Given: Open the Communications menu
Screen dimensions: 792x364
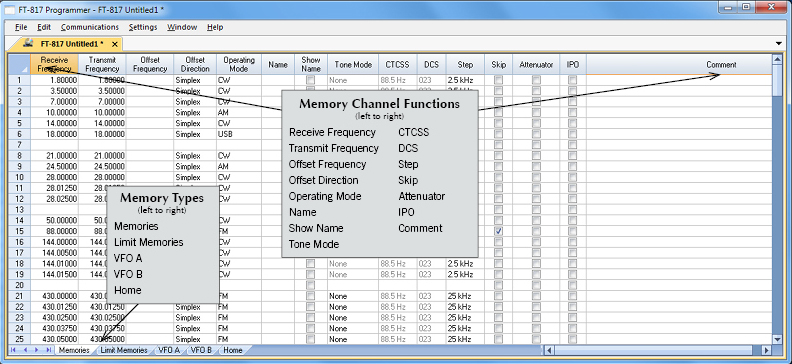Looking at the screenshot, I should (90, 27).
